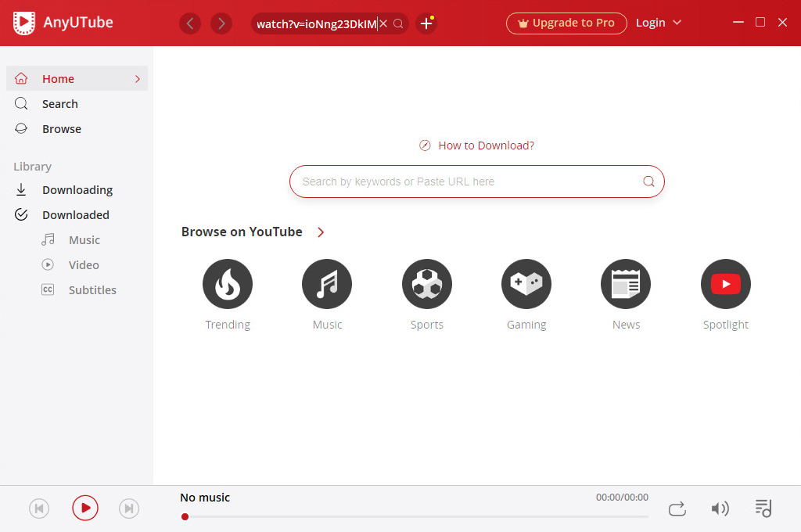
Task: Toggle the repeat playback mode
Action: point(677,509)
